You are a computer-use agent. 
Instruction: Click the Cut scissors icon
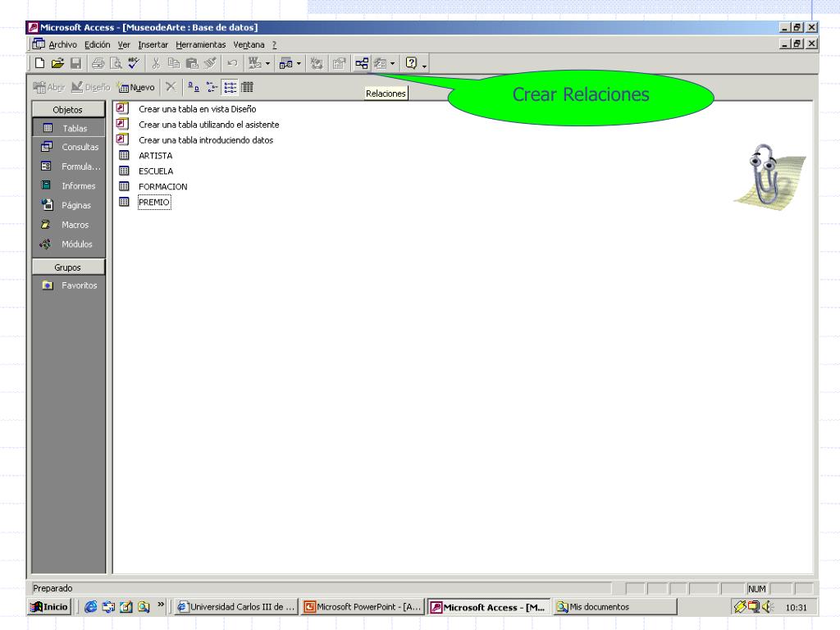tap(156, 63)
